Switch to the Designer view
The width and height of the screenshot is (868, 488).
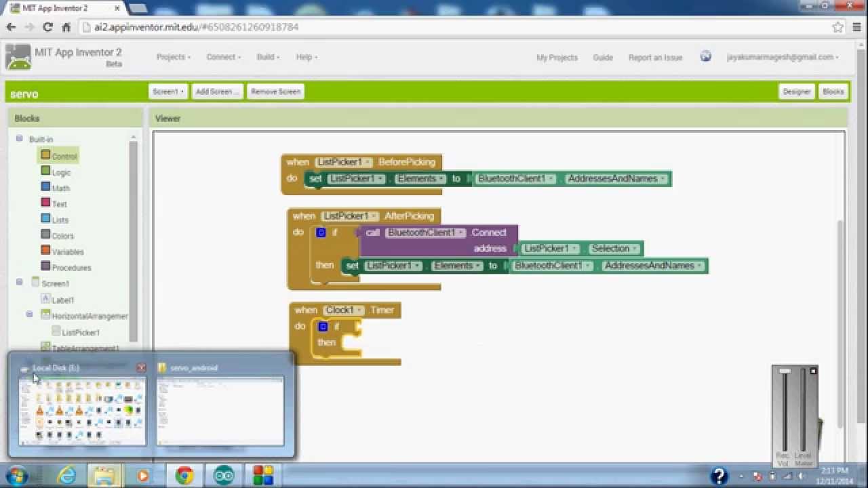pyautogui.click(x=797, y=91)
